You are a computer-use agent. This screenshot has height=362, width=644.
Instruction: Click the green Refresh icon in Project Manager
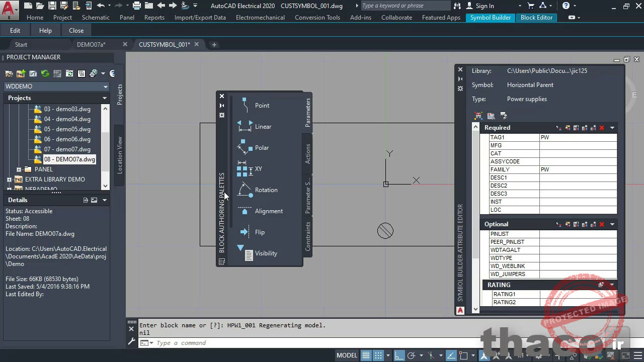pyautogui.click(x=45, y=73)
